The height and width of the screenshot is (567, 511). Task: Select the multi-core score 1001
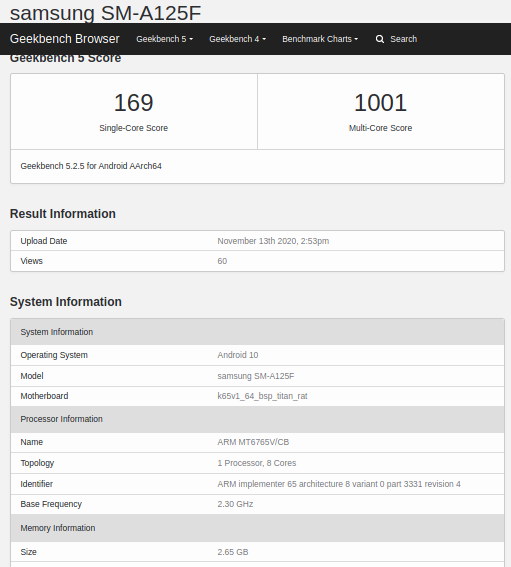click(380, 103)
